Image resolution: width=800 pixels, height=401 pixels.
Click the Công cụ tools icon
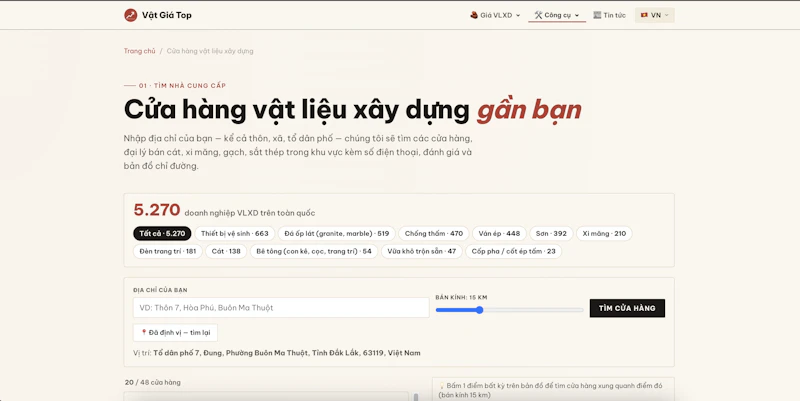click(538, 15)
